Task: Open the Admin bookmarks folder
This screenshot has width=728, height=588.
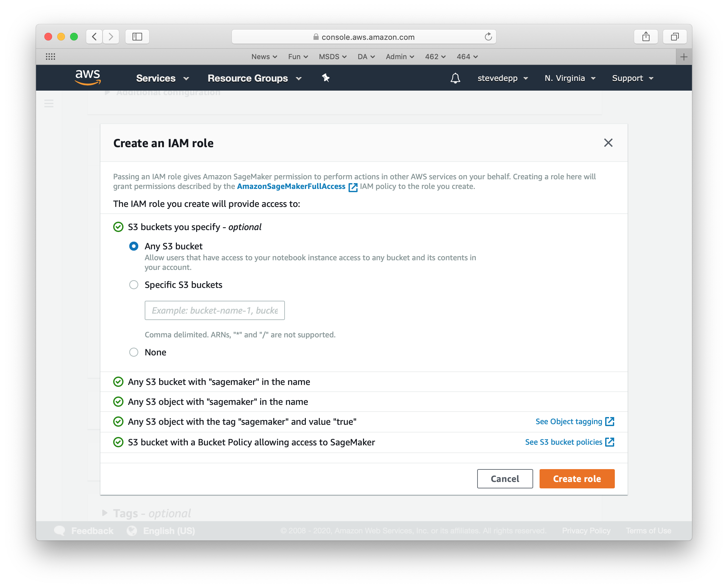Action: click(400, 57)
